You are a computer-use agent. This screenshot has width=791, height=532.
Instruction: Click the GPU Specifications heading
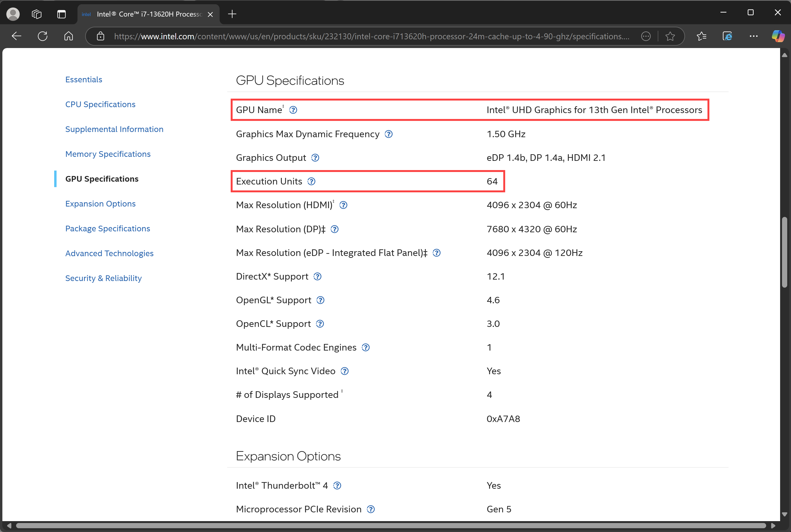pyautogui.click(x=290, y=80)
